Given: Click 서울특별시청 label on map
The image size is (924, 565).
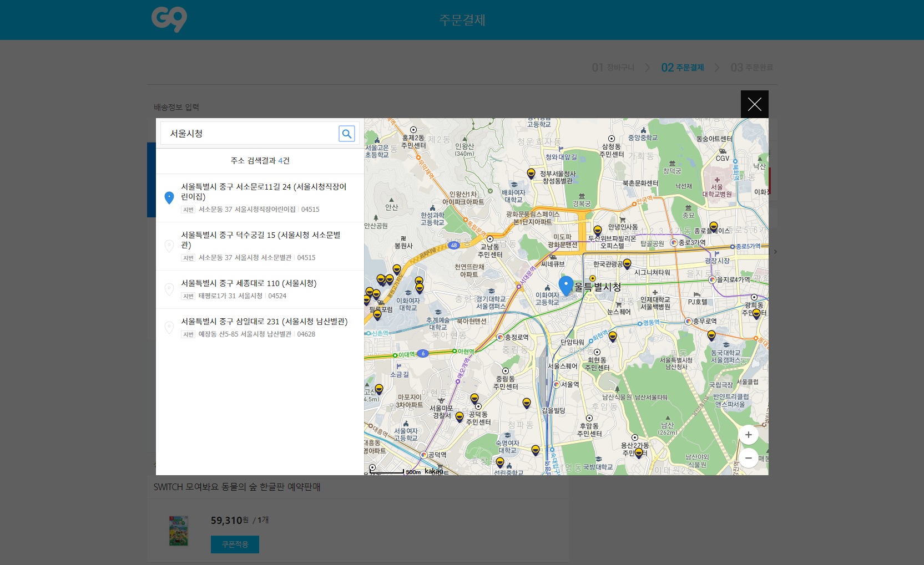Looking at the screenshot, I should pos(597,287).
